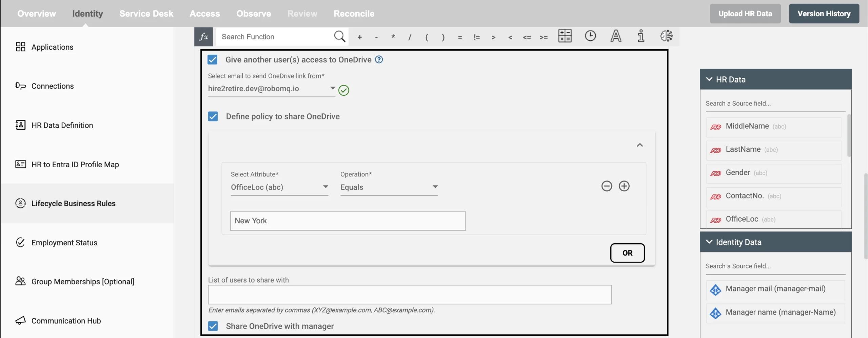Click the AI brain icon in toolbar
This screenshot has width=868, height=338.
click(x=666, y=36)
